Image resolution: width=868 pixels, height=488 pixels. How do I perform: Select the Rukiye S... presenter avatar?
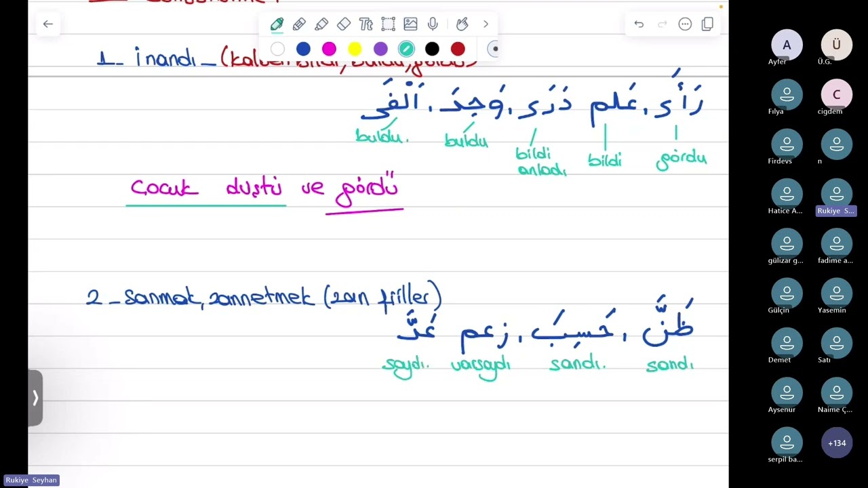(x=836, y=194)
